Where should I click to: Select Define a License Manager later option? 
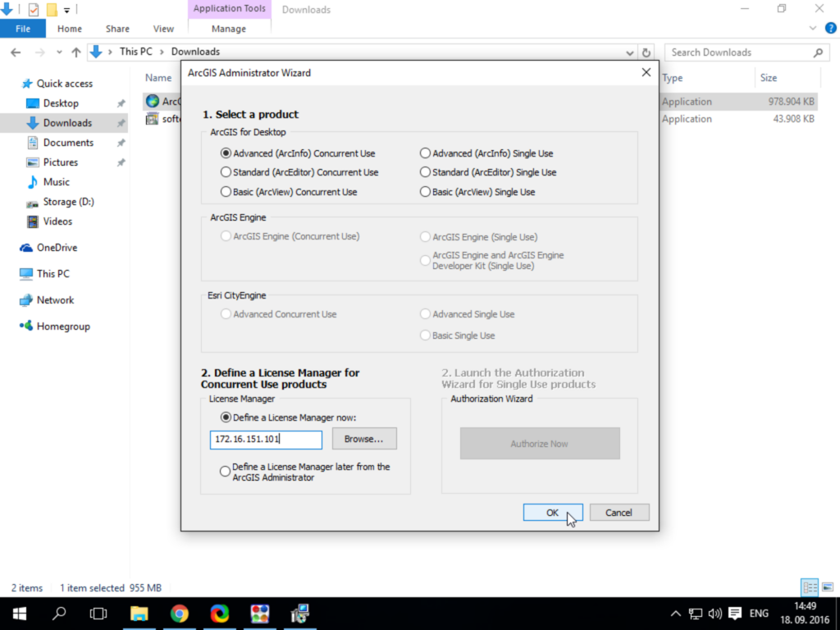pos(305,472)
